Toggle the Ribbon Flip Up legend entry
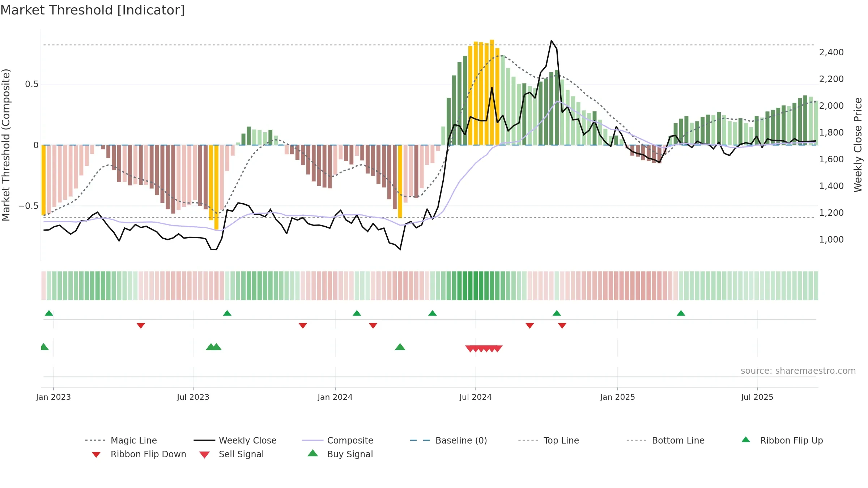This screenshot has height=488, width=868. pos(782,440)
